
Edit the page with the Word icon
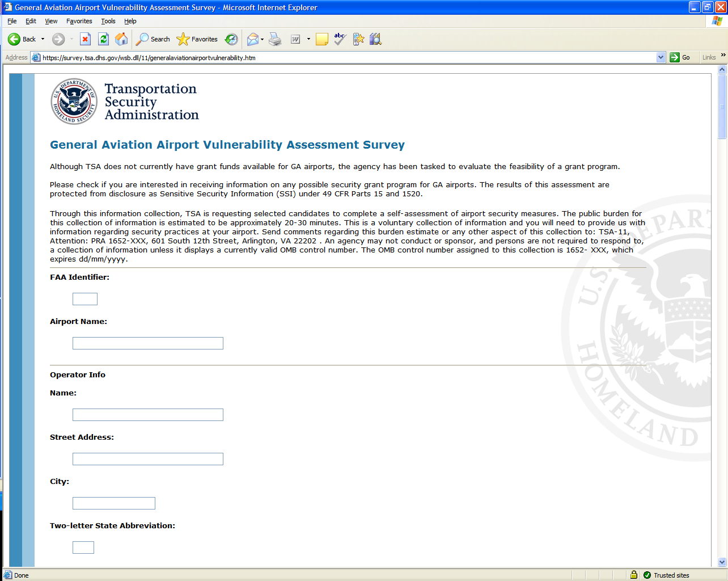coord(295,39)
